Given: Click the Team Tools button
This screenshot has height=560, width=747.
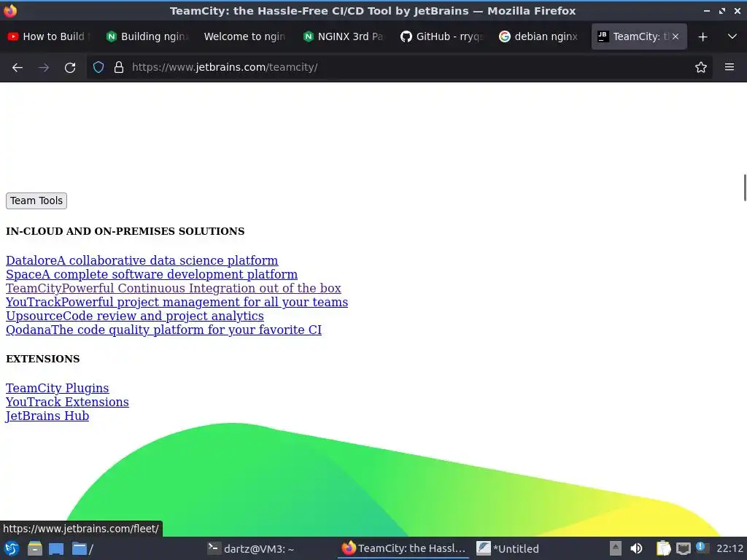Looking at the screenshot, I should (36, 201).
